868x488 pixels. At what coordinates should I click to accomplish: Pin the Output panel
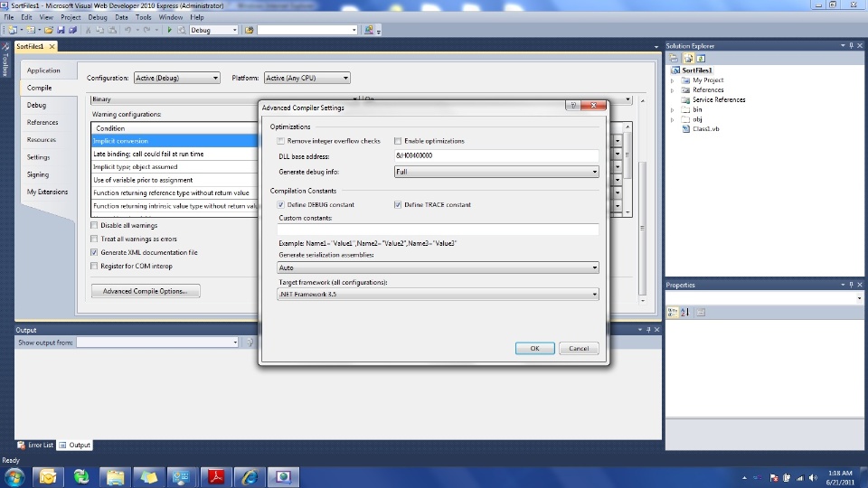649,330
